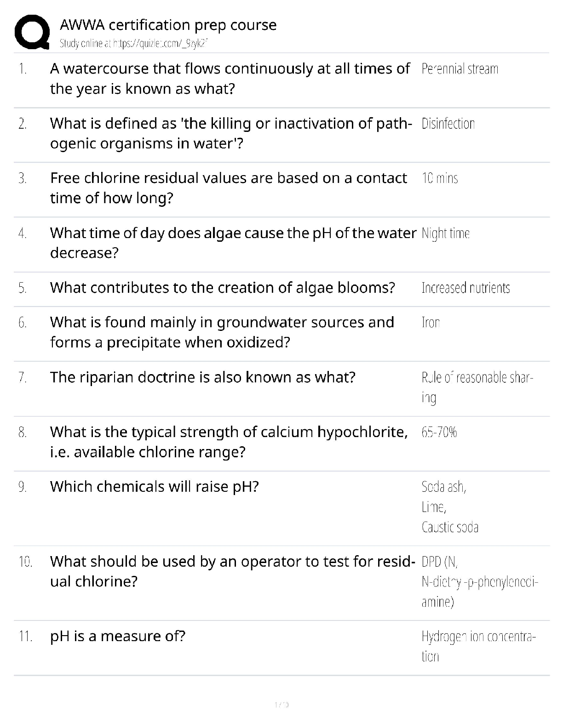This screenshot has width=563, height=728.
Task: Select the 'Which chemicals will raise pH?' question
Action: (x=154, y=487)
